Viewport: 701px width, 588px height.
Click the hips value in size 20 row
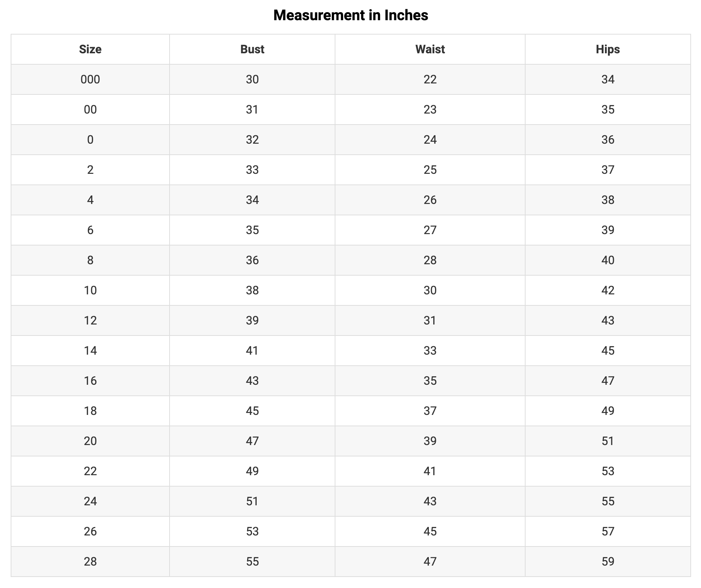(608, 441)
